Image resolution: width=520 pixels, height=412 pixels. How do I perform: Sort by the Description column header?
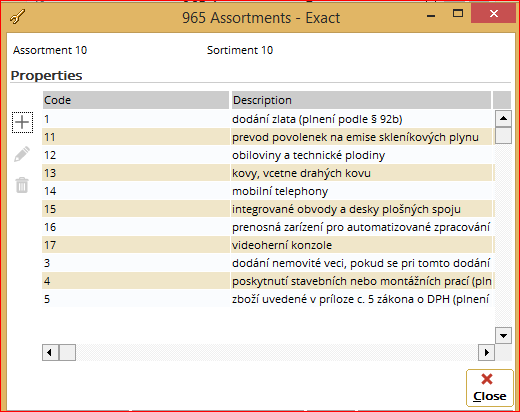361,100
